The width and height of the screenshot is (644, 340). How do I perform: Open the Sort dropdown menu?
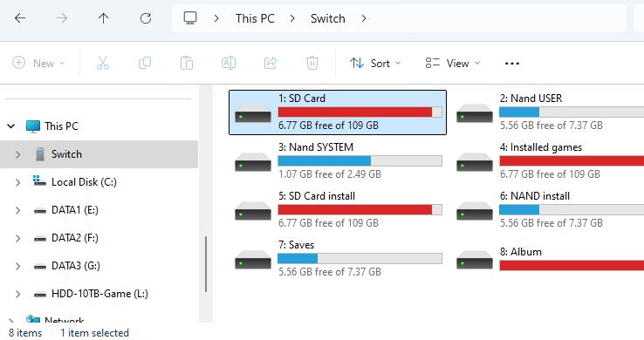point(375,63)
